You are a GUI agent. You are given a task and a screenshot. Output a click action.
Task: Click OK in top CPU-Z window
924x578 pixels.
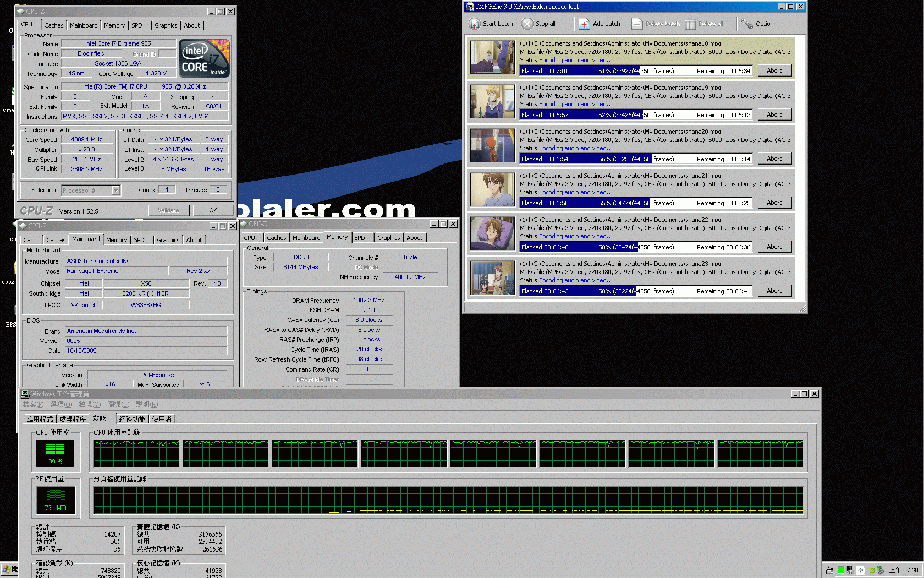(213, 210)
